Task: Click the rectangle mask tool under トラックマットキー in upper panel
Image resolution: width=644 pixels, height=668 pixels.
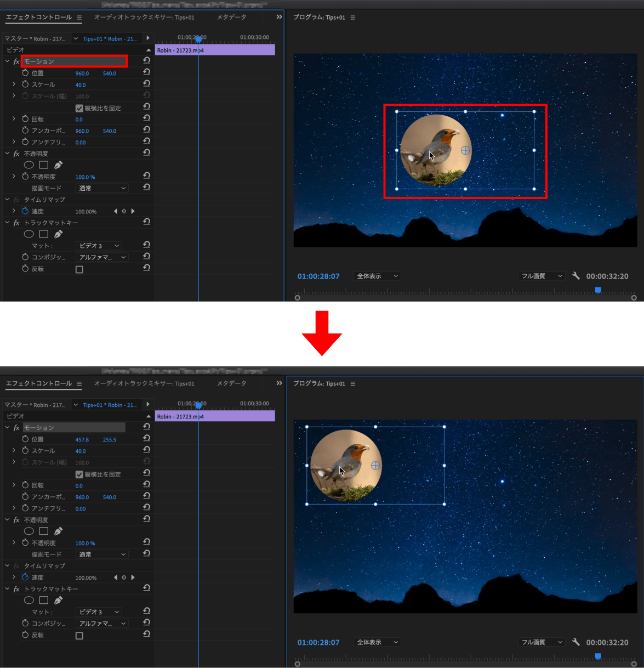Action: [44, 234]
